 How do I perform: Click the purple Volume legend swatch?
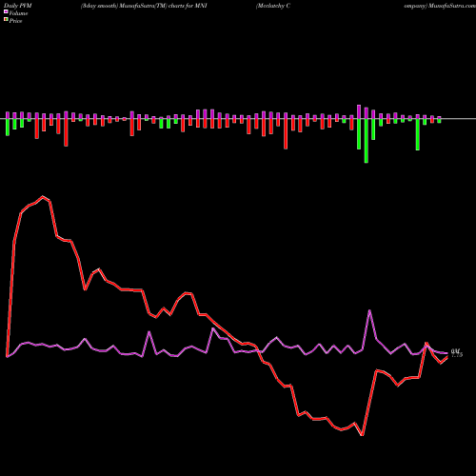[x=6, y=12]
